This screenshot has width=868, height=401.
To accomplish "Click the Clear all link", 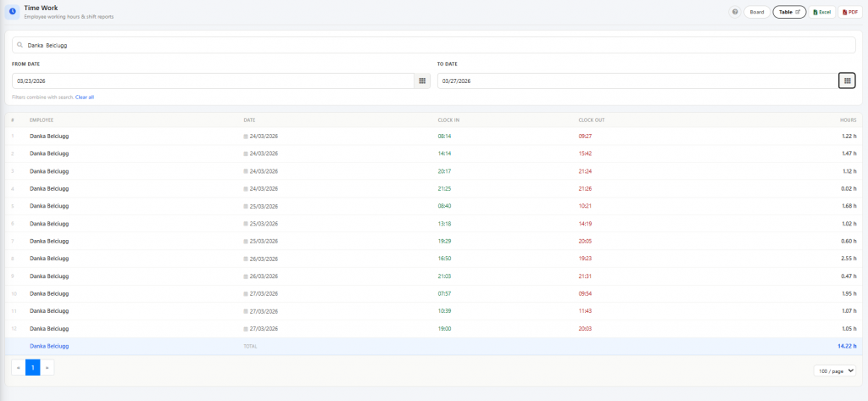I will (x=85, y=97).
